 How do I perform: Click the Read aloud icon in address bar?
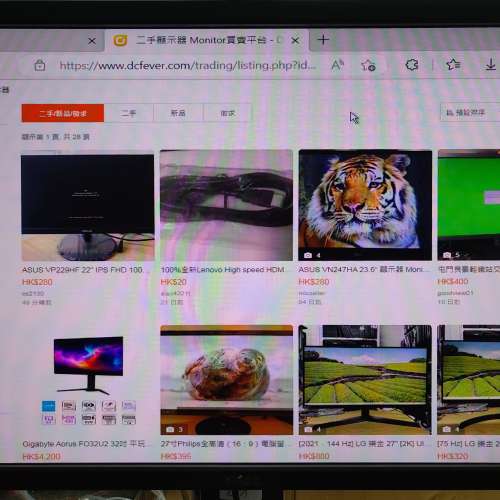tap(337, 65)
